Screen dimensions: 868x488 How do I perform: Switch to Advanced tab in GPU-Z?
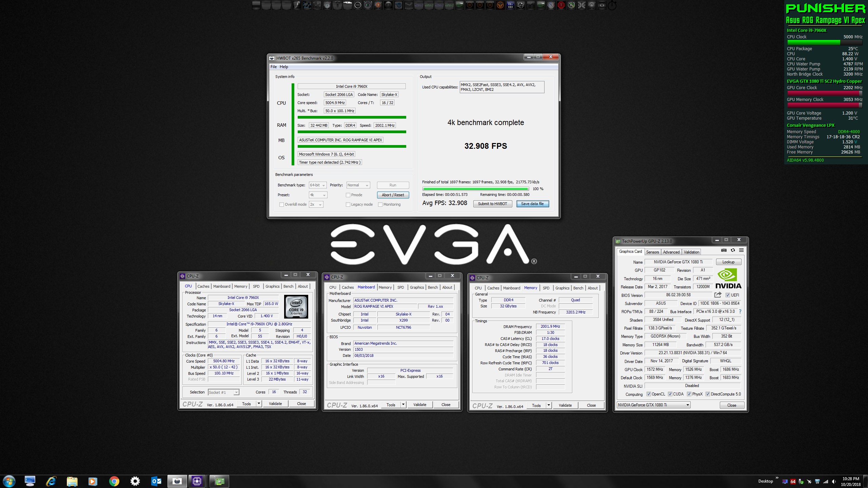pos(671,252)
